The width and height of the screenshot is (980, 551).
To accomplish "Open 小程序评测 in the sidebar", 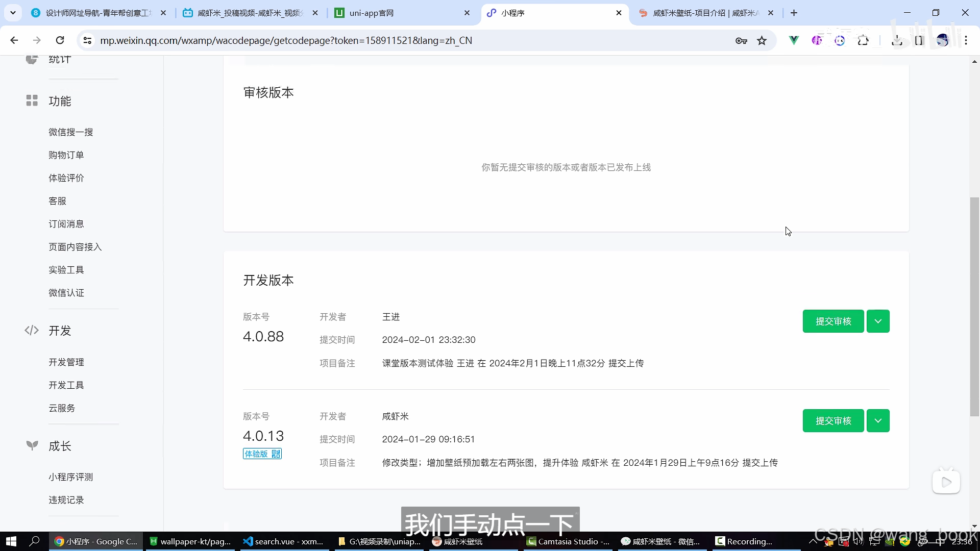I will click(71, 477).
